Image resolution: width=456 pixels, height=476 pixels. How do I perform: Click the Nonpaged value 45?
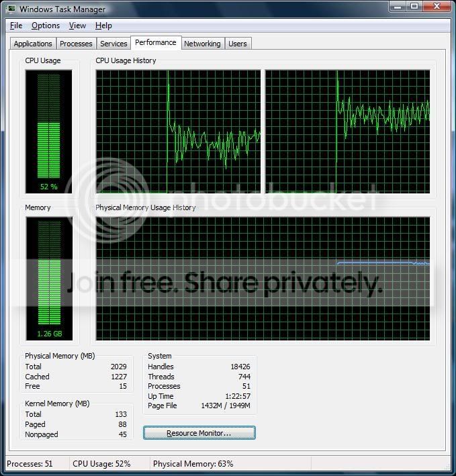pos(123,434)
